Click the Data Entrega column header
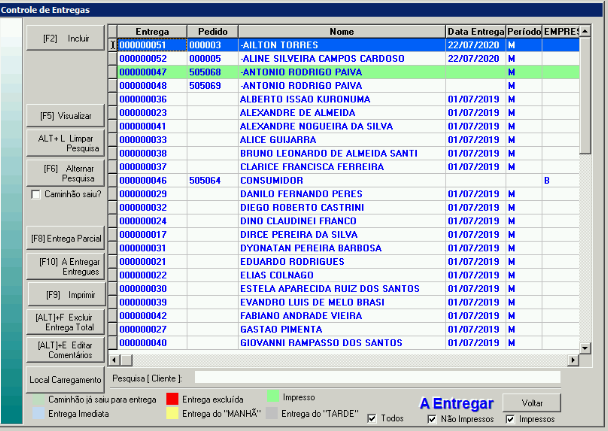Viewport: 608px width, 431px height. pyautogui.click(x=475, y=32)
